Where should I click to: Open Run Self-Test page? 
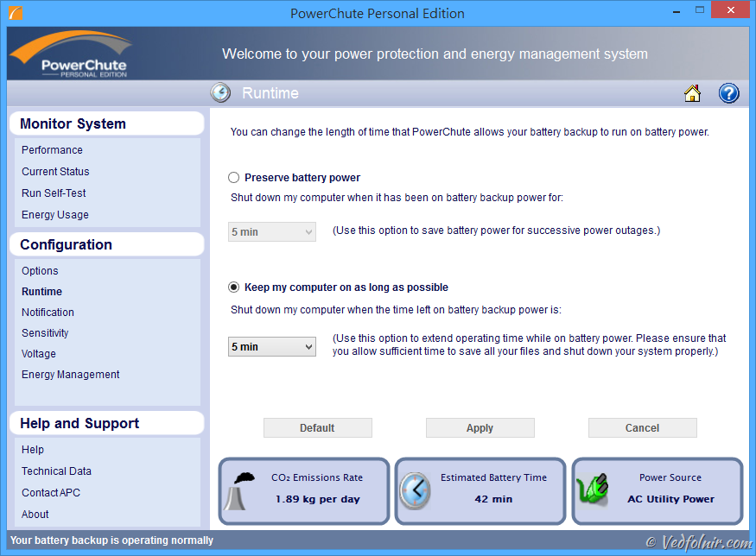pos(54,193)
